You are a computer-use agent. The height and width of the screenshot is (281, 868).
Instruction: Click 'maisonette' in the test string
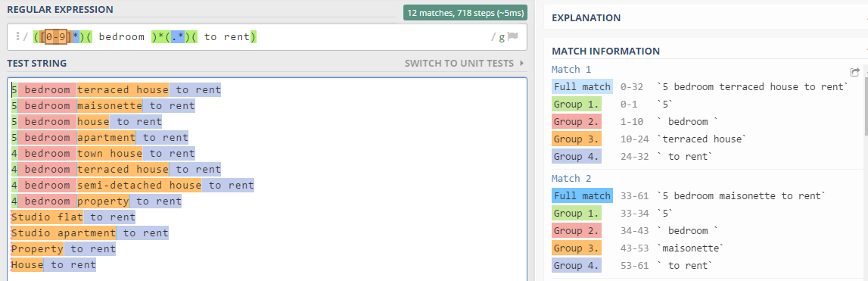[110, 105]
